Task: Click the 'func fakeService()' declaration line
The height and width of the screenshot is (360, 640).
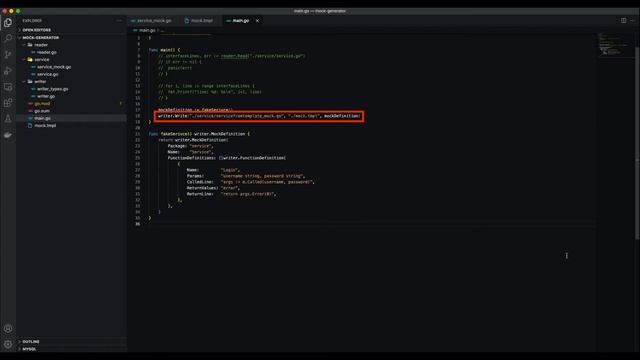Action: (199, 134)
